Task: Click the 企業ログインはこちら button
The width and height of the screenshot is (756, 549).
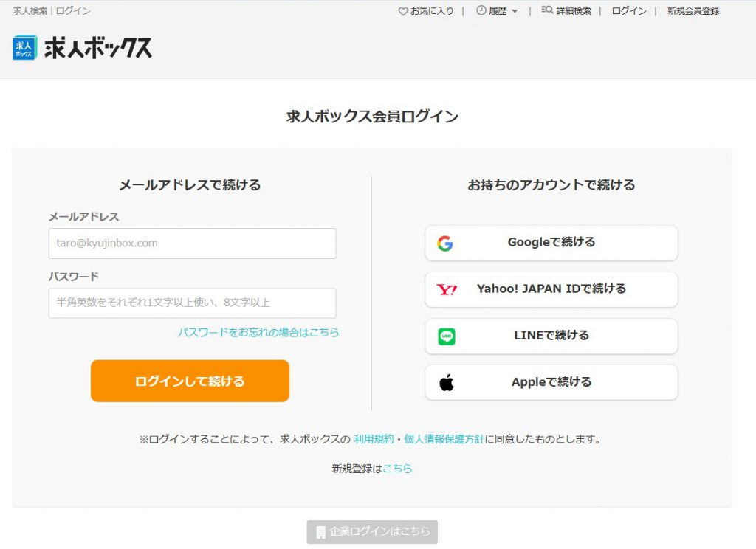Action: [372, 531]
